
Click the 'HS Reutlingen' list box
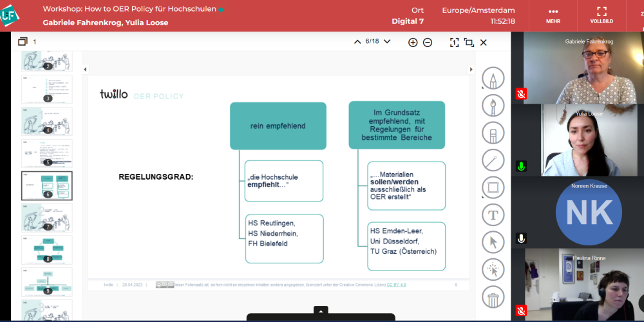(x=284, y=239)
